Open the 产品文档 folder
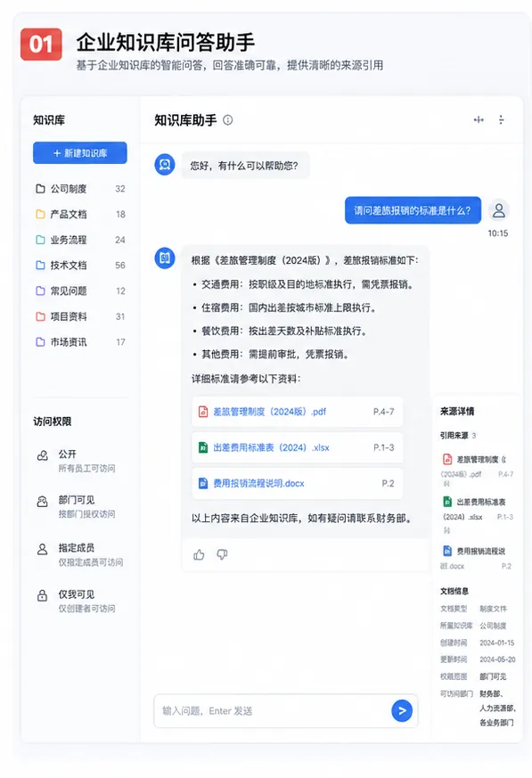This screenshot has height=778, width=532. (x=80, y=215)
